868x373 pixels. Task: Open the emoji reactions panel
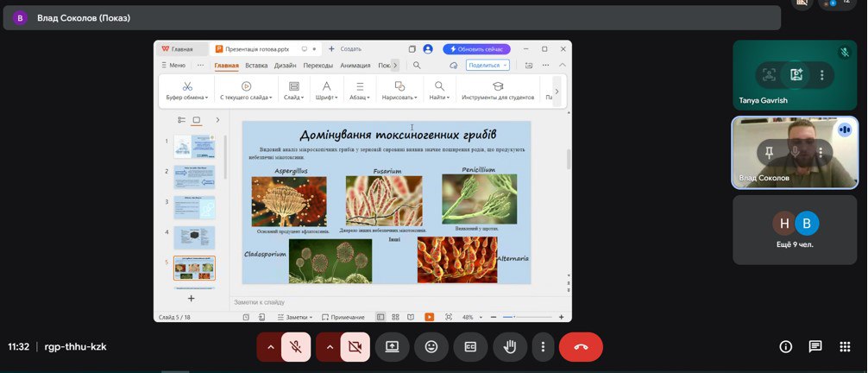point(431,347)
